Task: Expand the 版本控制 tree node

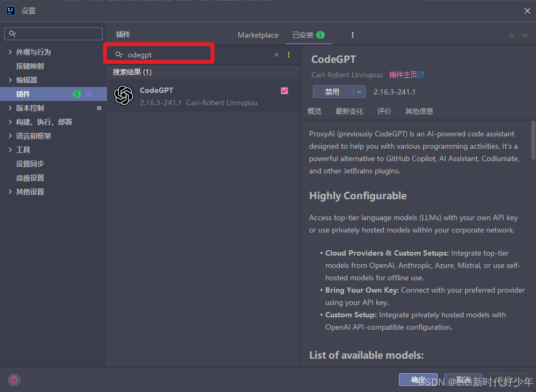Action: pos(10,108)
